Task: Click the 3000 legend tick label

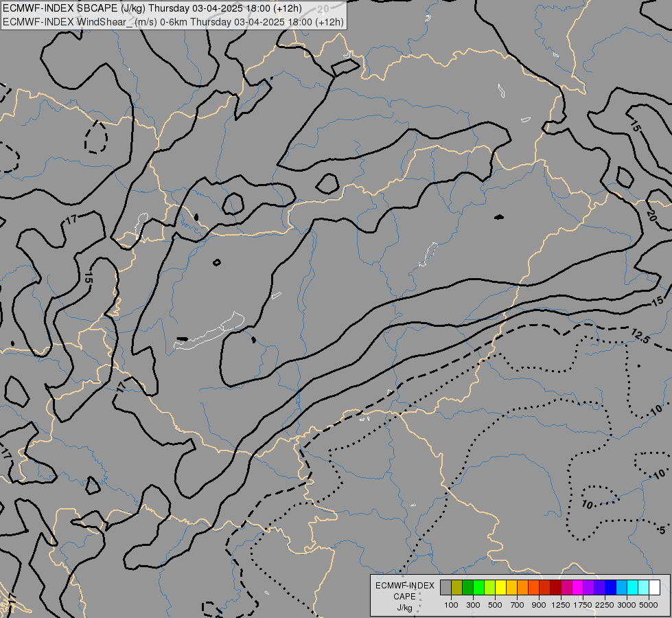Action: (627, 605)
